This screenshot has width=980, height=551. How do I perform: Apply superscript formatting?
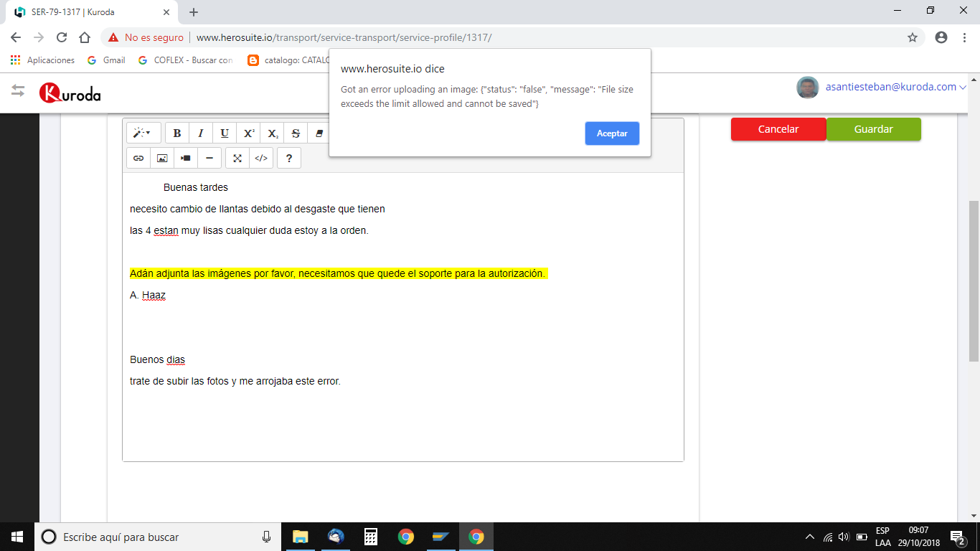[248, 133]
